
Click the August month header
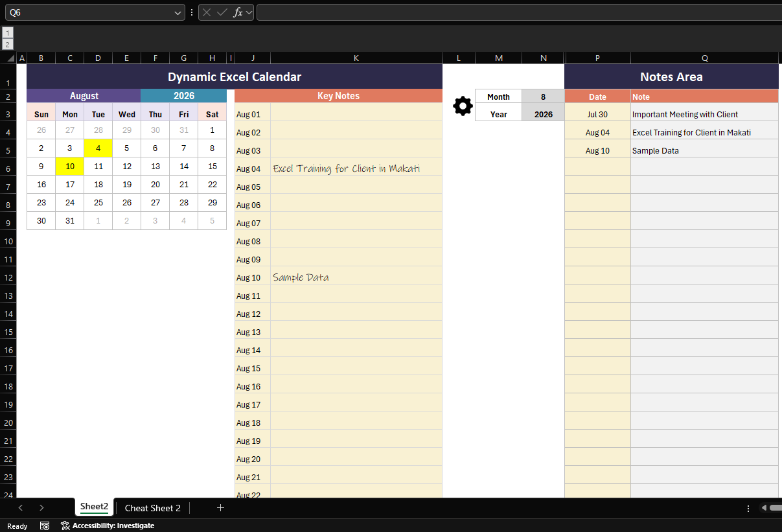pos(84,96)
